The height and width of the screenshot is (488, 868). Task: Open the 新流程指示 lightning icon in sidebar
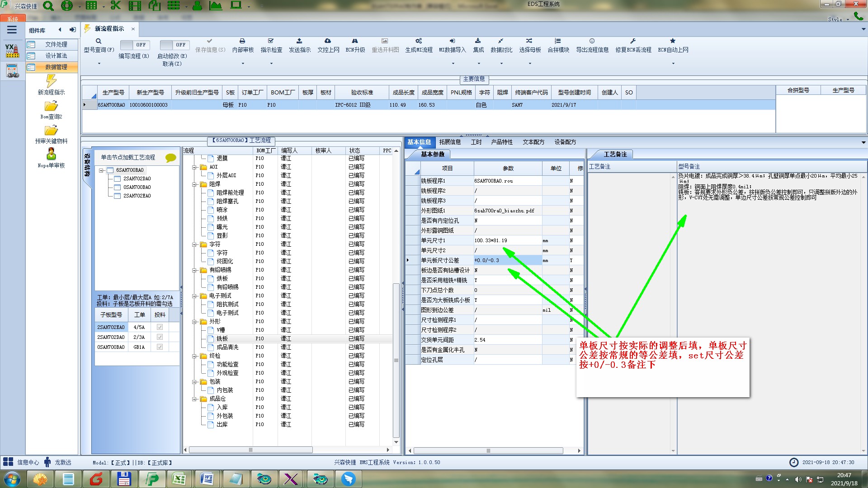click(51, 81)
